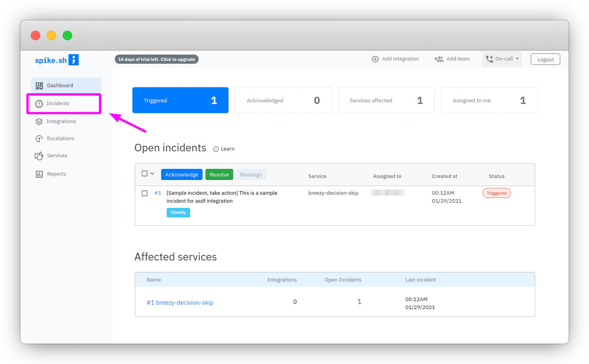Screen dimensions: 589x364
Task: Click the Triggered status badge
Action: [x=496, y=193]
